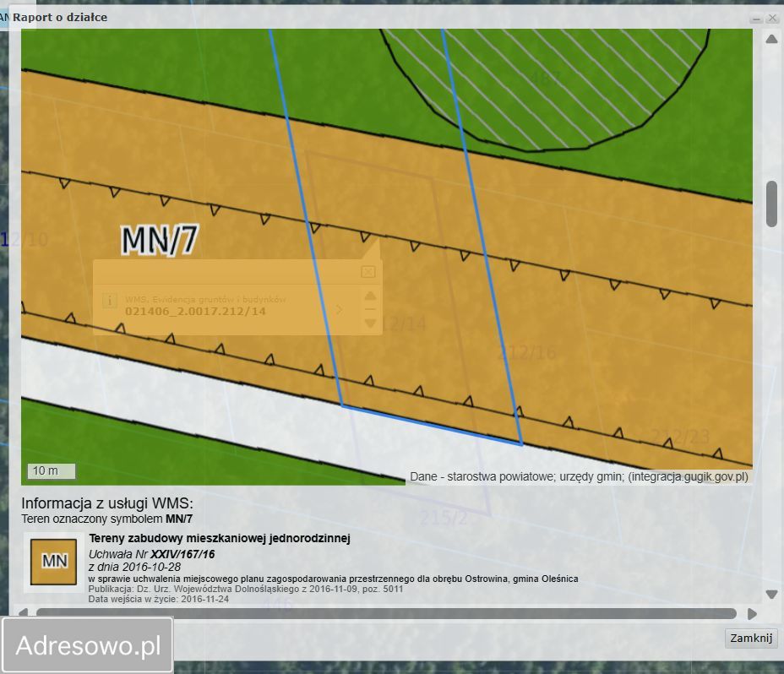
Task: Click resolution number XXIV/167/16
Action: 182,554
